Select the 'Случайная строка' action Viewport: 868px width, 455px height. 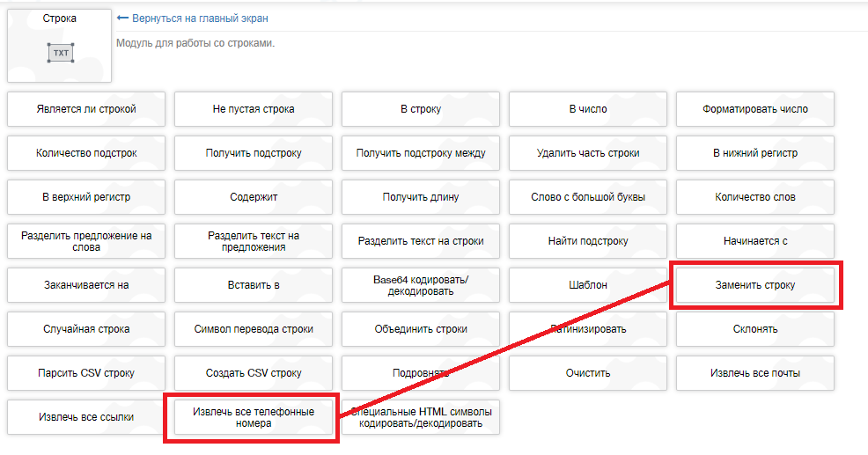tap(86, 329)
